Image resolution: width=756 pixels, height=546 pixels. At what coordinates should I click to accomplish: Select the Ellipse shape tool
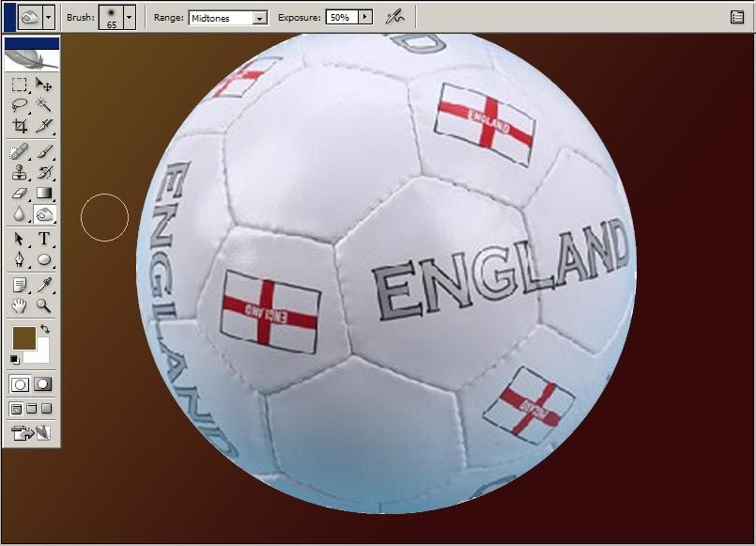(44, 259)
